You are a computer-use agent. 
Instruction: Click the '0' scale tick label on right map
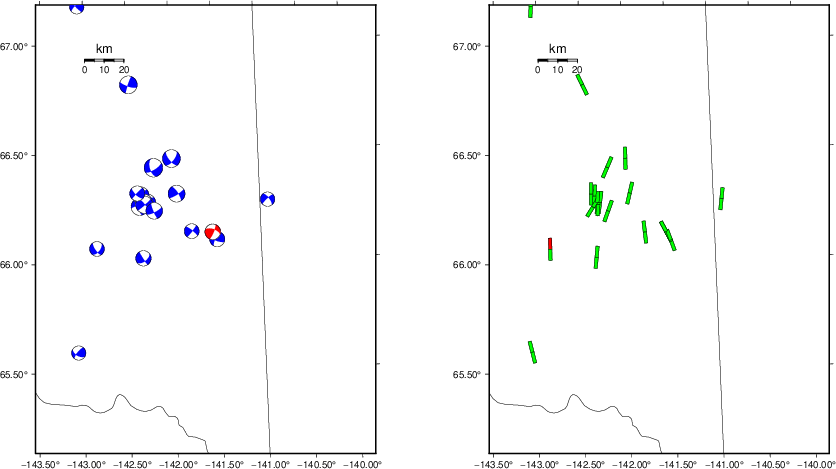point(537,70)
